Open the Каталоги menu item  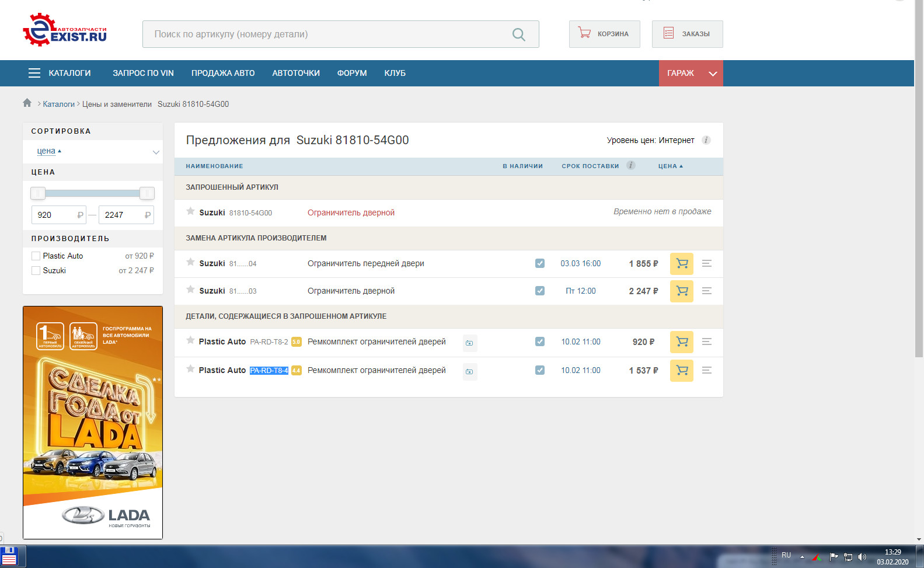(x=69, y=73)
